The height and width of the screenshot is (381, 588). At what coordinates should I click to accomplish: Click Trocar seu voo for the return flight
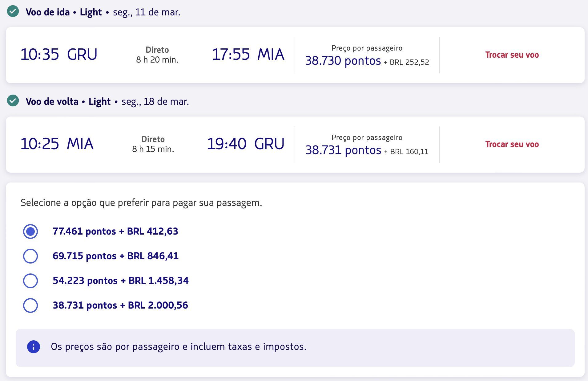click(x=512, y=144)
